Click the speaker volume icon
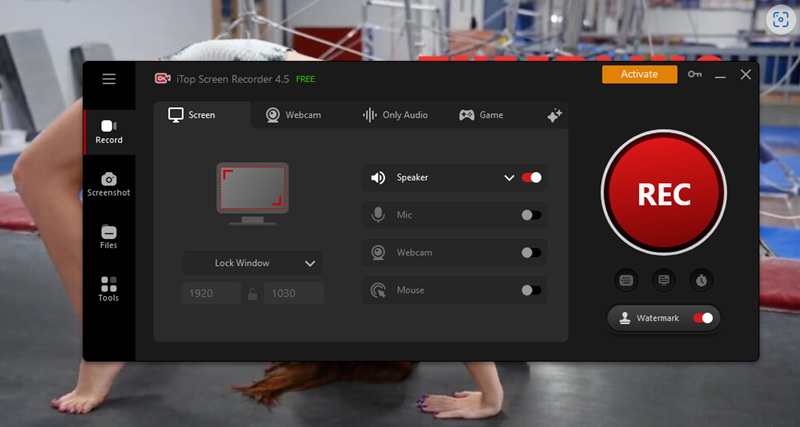 [378, 178]
